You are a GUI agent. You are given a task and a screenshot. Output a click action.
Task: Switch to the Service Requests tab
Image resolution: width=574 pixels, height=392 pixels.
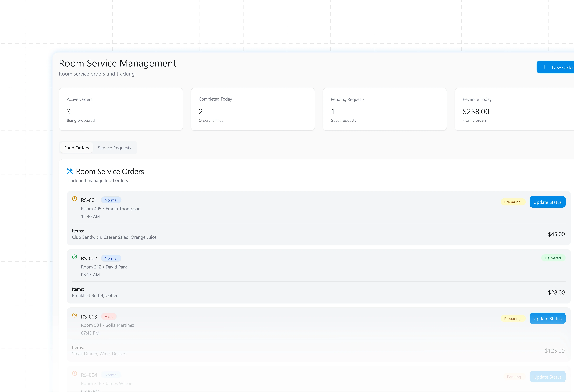(x=114, y=148)
